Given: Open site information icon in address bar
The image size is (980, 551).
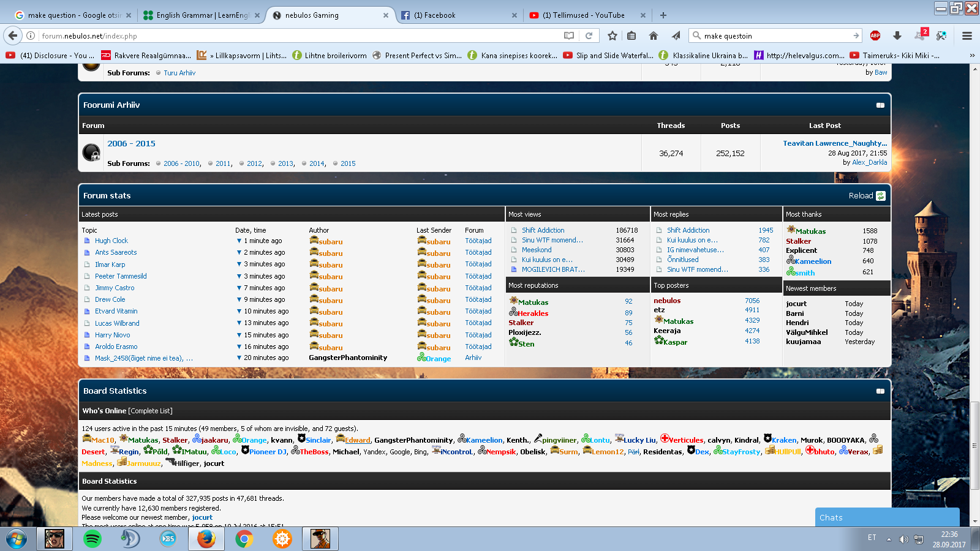Looking at the screenshot, I should [x=31, y=36].
